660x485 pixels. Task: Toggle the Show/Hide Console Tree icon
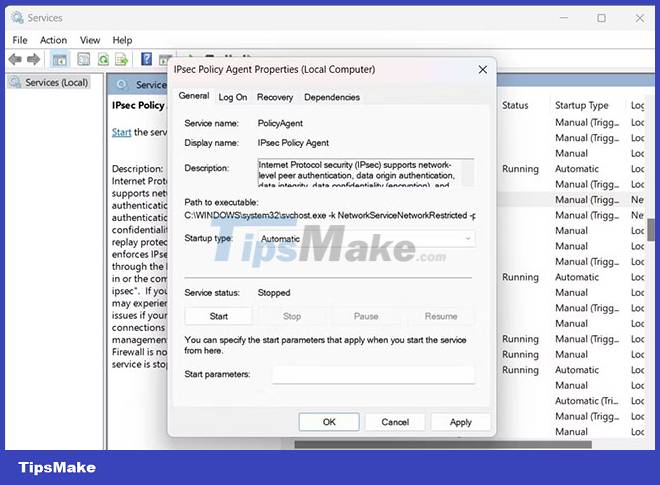(x=59, y=59)
